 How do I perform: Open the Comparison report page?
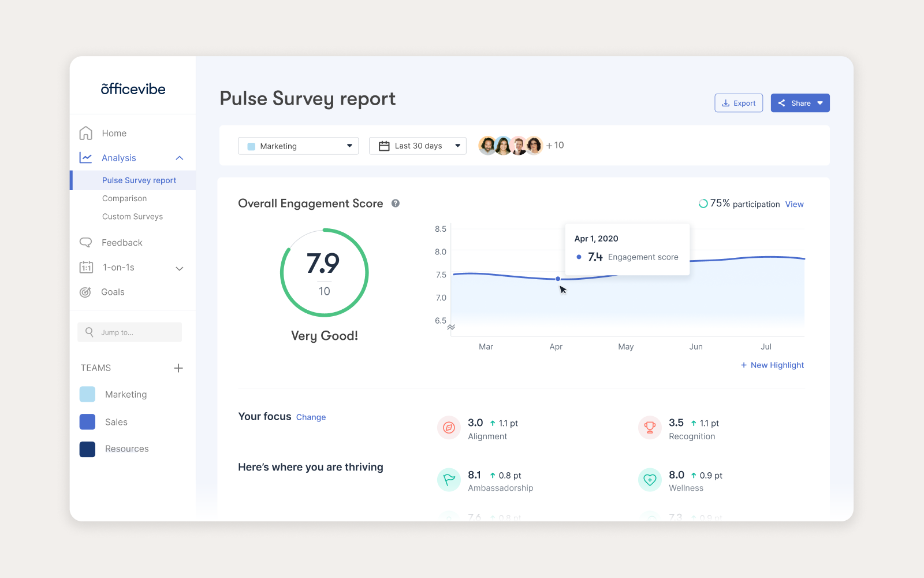(x=124, y=199)
